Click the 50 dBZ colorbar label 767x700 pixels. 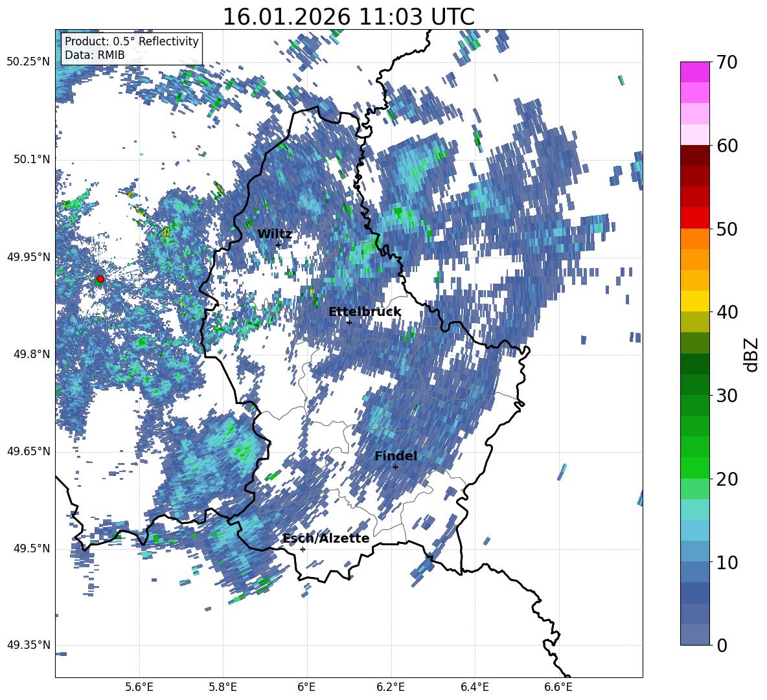(727, 229)
